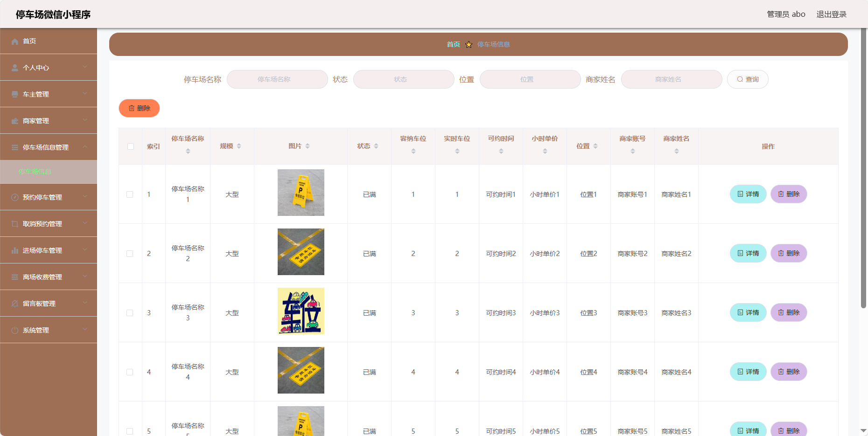Click the home icon next to 首页 in the sidebar
The image size is (868, 436).
point(15,42)
